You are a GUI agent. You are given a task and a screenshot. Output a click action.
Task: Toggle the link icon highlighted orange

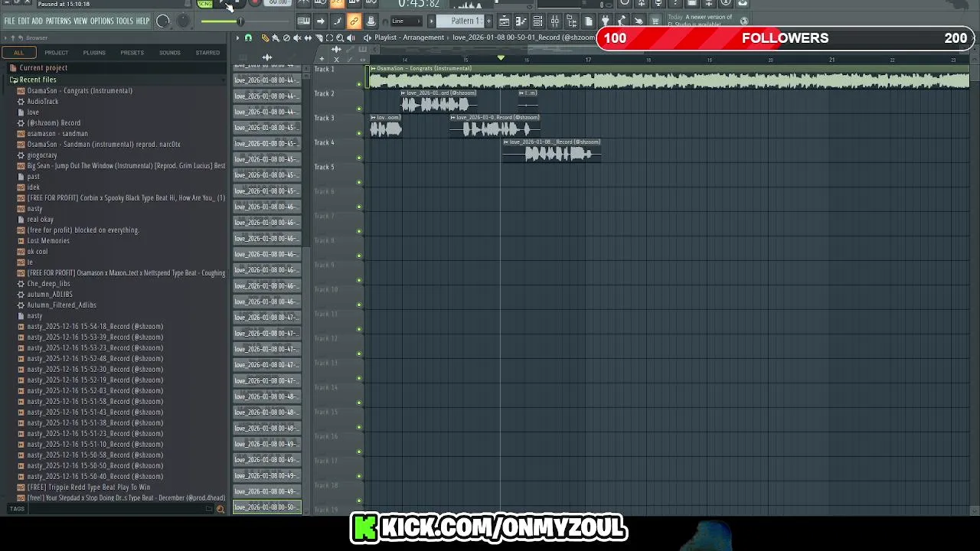point(354,21)
